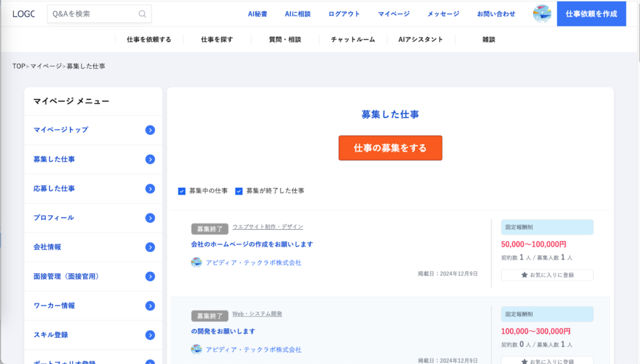Expand 仕事を依頼する navigation menu

click(149, 39)
